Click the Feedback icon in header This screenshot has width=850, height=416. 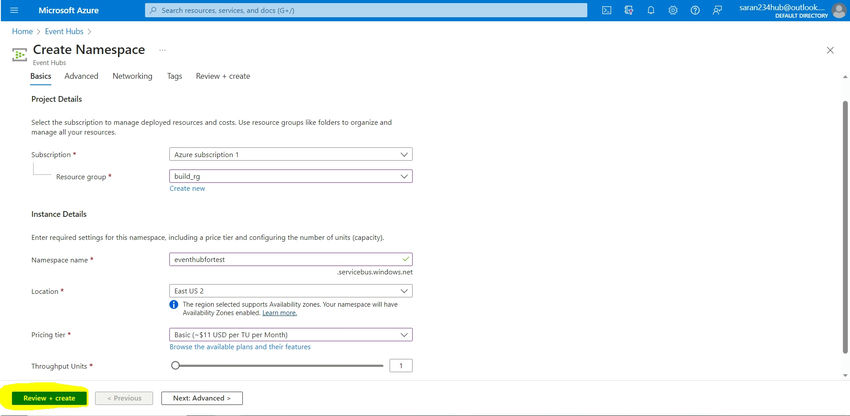[x=717, y=10]
